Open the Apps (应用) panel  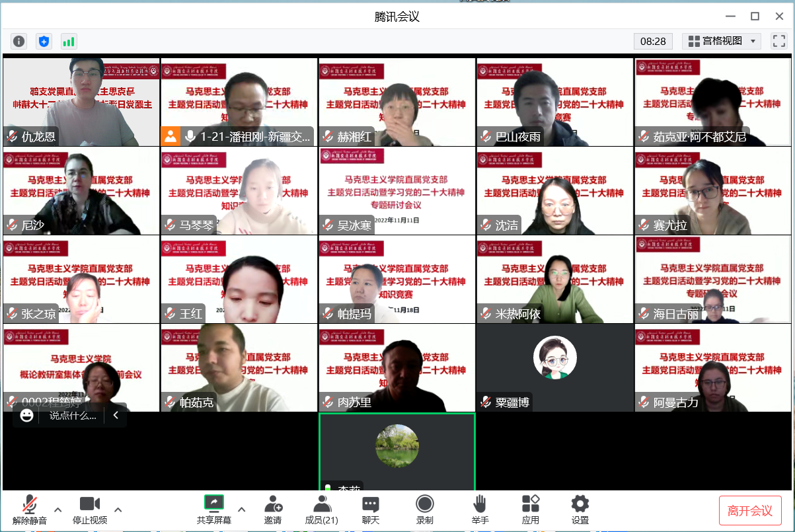coord(530,510)
